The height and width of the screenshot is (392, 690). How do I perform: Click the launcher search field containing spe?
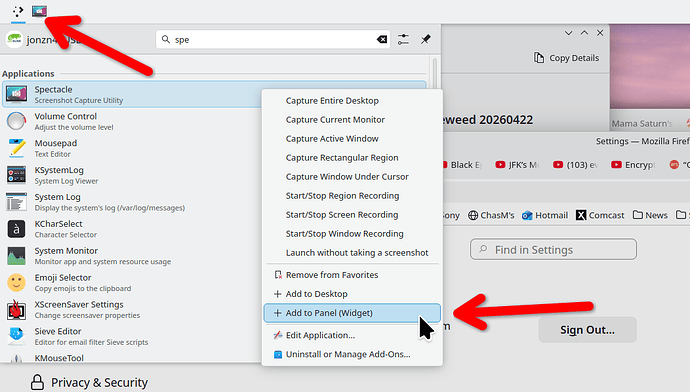point(273,40)
